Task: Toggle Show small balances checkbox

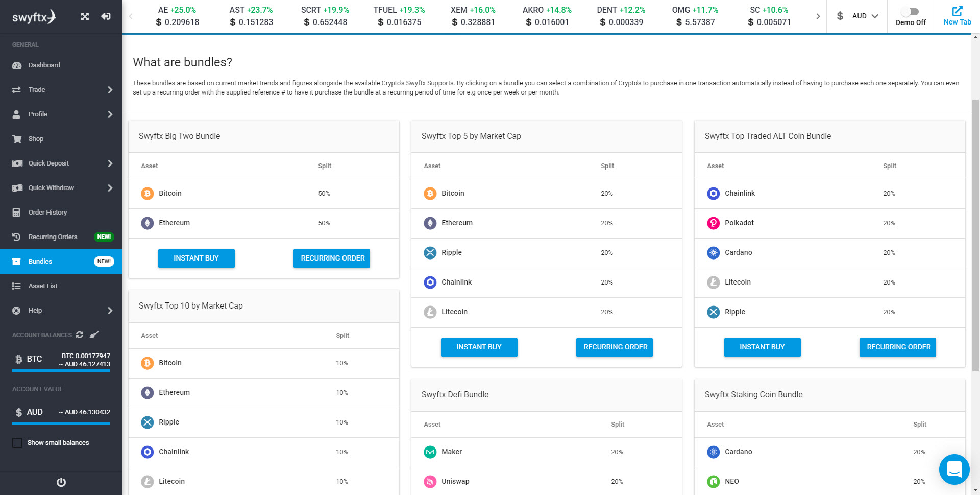Action: 17,443
